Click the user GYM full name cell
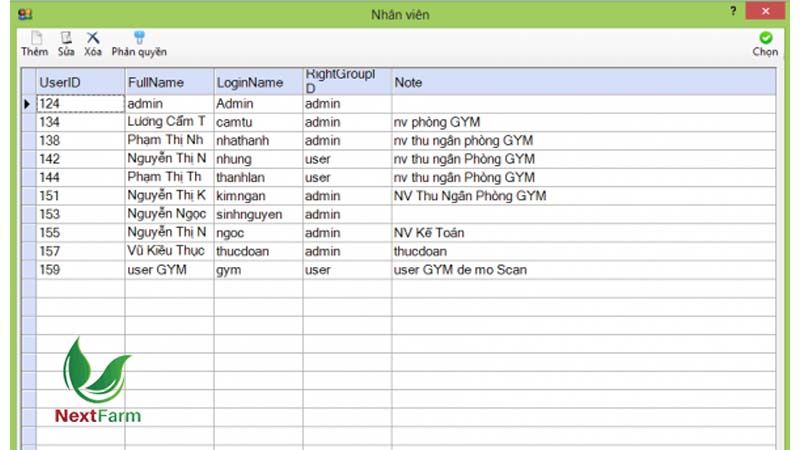 pyautogui.click(x=168, y=270)
